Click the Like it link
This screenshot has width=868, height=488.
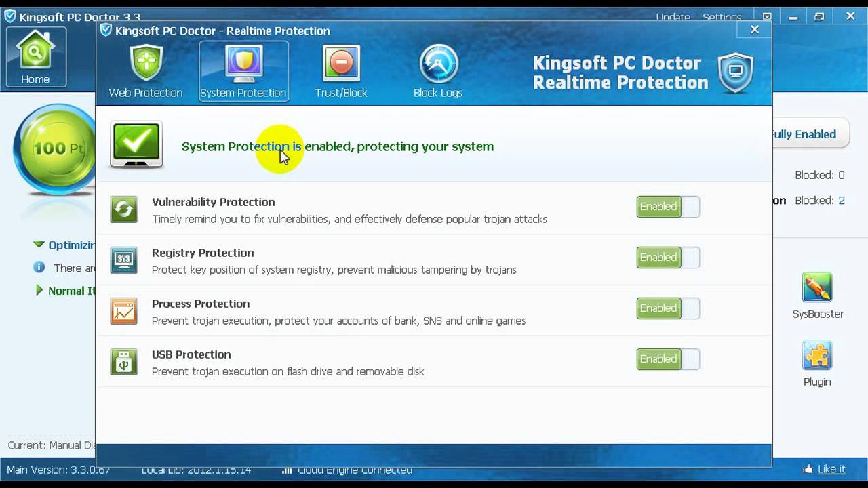831,469
